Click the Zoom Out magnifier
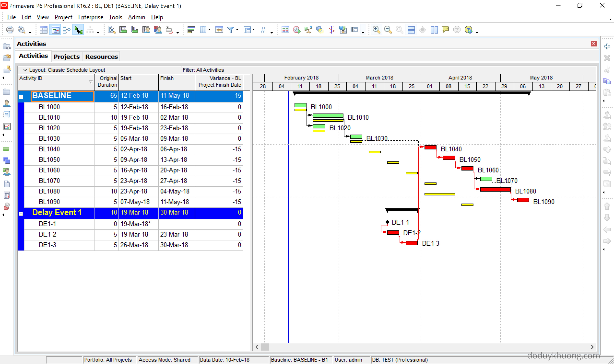Viewport: 614px width, 364px height. 388,30
